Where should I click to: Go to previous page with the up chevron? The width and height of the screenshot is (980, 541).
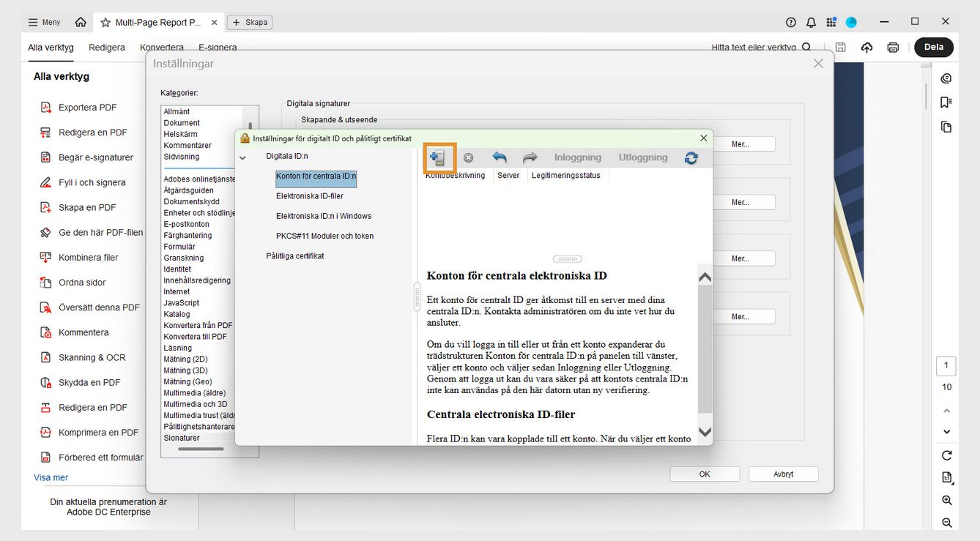point(946,411)
